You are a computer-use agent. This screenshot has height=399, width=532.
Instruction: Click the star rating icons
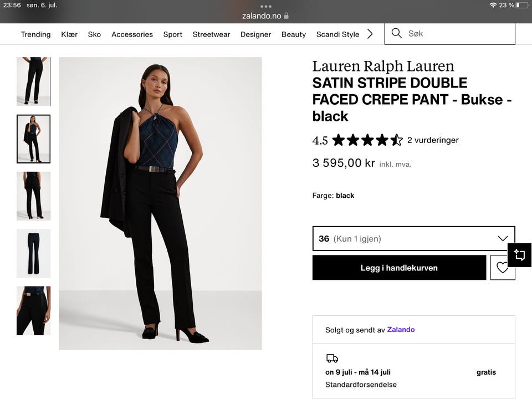(x=367, y=140)
